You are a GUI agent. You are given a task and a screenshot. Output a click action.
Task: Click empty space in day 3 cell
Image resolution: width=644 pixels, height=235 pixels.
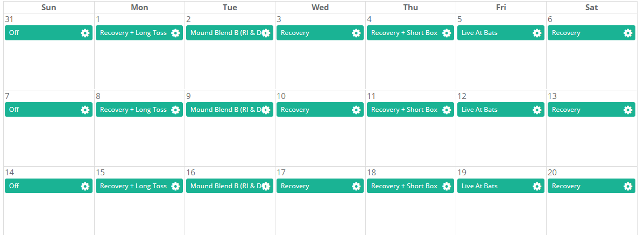pos(320,65)
